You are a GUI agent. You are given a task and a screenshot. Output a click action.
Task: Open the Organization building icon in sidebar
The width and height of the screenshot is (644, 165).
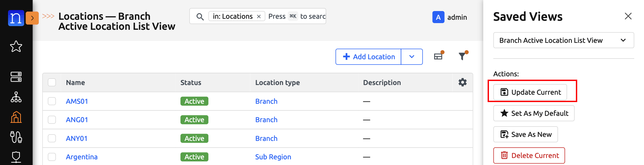click(16, 117)
